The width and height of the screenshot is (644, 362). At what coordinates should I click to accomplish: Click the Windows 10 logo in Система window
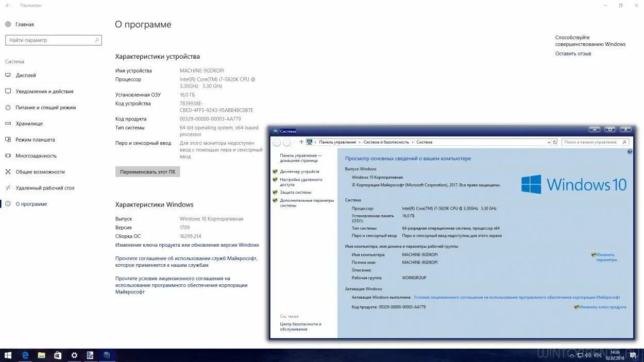tap(573, 184)
